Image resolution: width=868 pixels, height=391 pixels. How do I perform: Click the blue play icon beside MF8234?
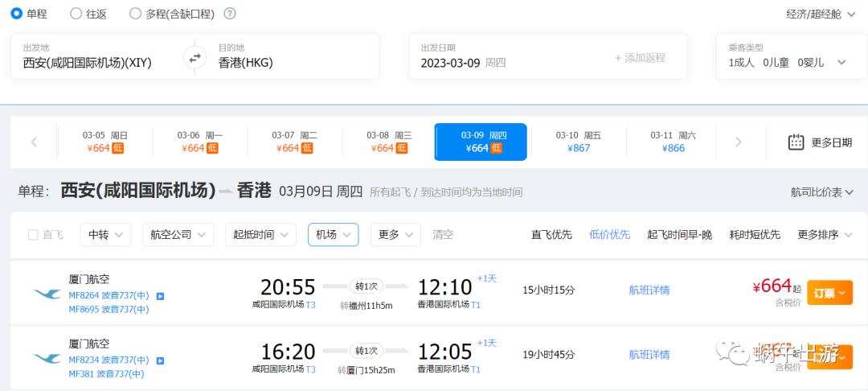160,360
